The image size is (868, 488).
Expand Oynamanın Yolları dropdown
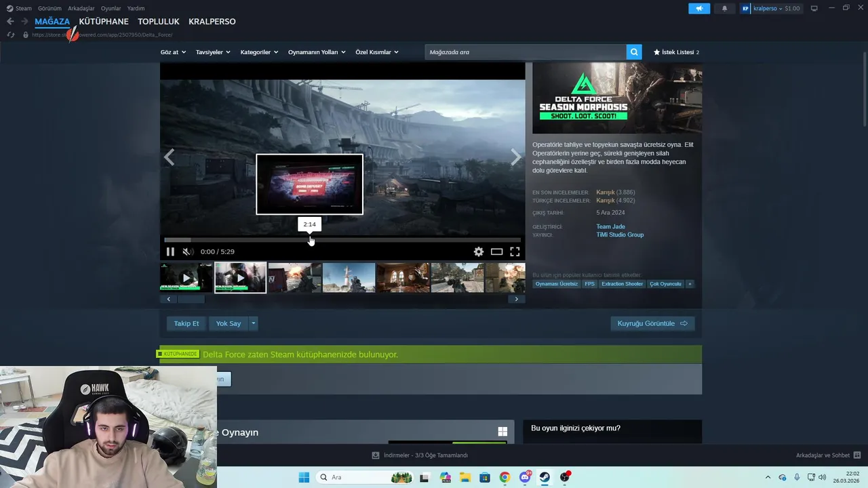point(317,52)
